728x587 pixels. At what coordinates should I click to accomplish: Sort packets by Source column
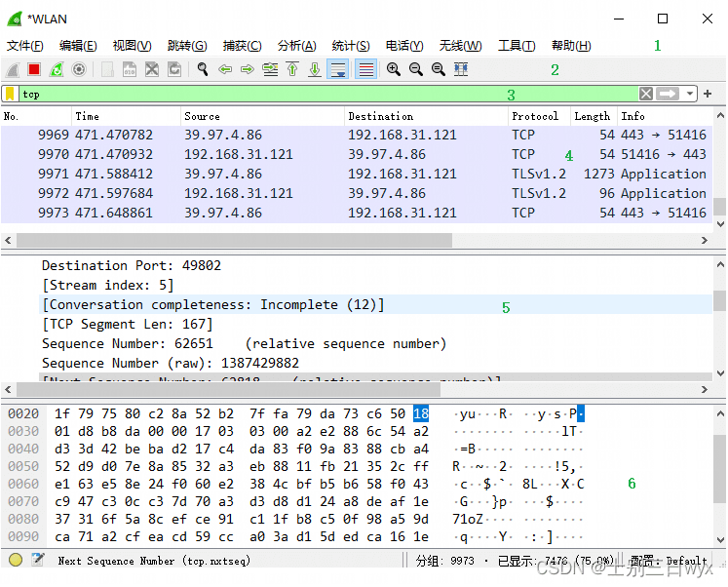[x=263, y=116]
